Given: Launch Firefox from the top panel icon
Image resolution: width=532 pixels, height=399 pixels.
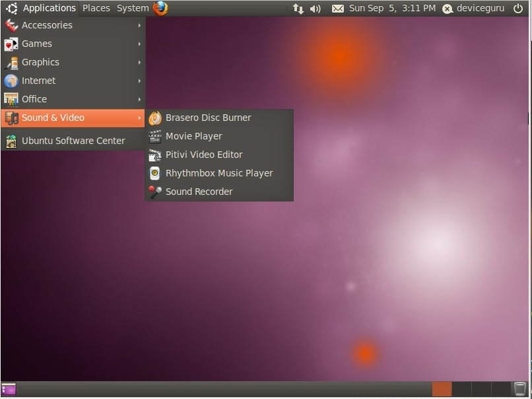Looking at the screenshot, I should click(160, 8).
